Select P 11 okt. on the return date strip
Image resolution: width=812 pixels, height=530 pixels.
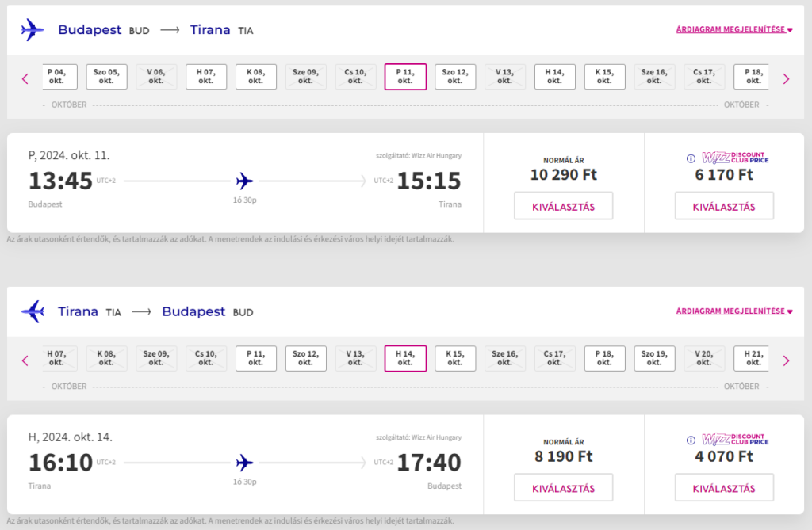[255, 358]
